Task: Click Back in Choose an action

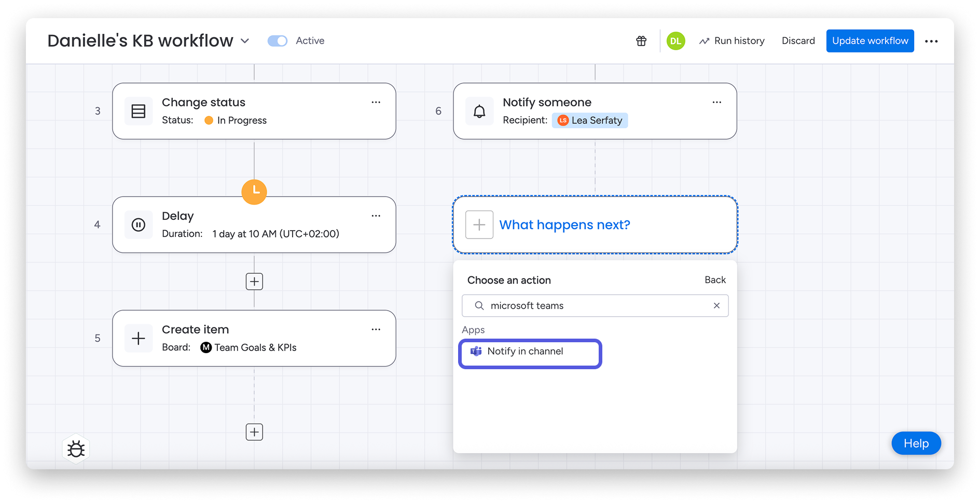Action: pyautogui.click(x=715, y=280)
